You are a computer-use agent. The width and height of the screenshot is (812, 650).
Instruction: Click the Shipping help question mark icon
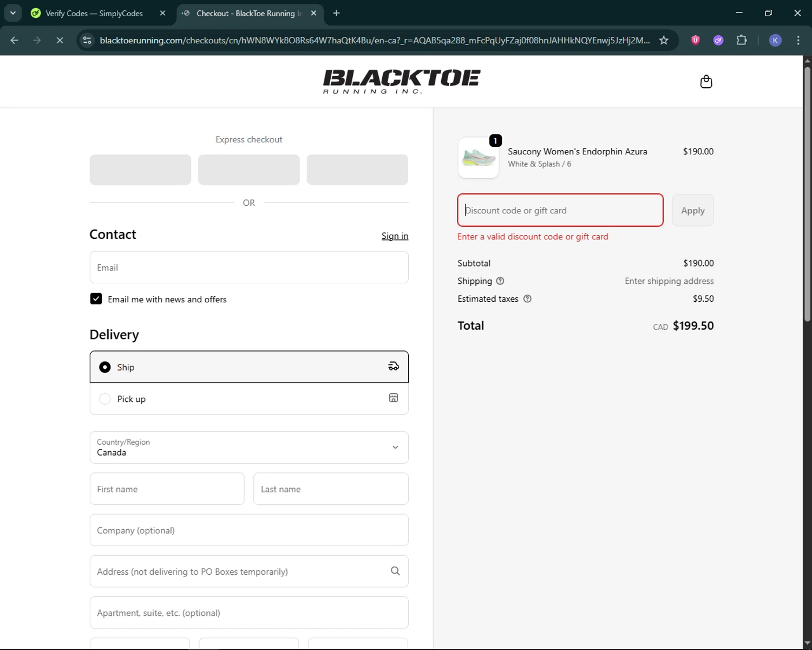coord(500,281)
